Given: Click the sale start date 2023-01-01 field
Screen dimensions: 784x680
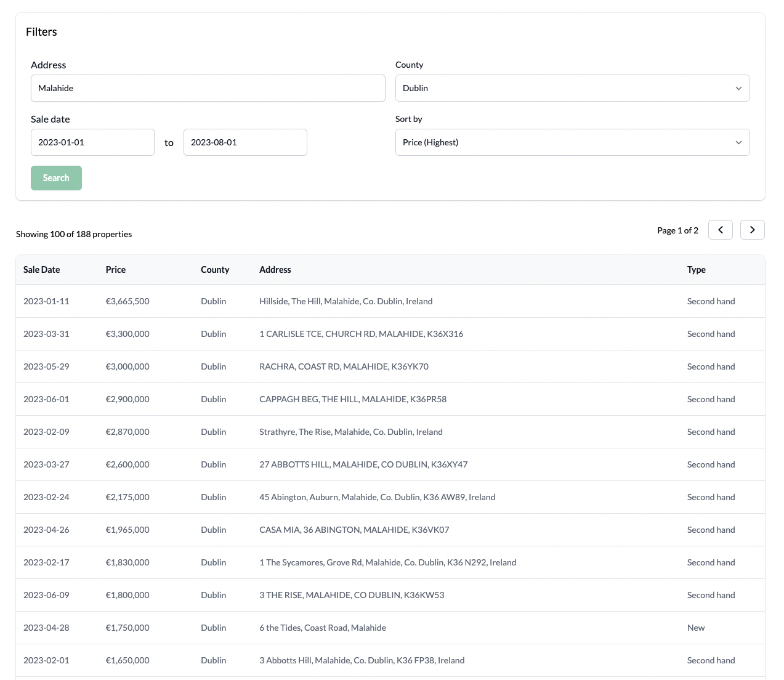Looking at the screenshot, I should click(x=92, y=142).
